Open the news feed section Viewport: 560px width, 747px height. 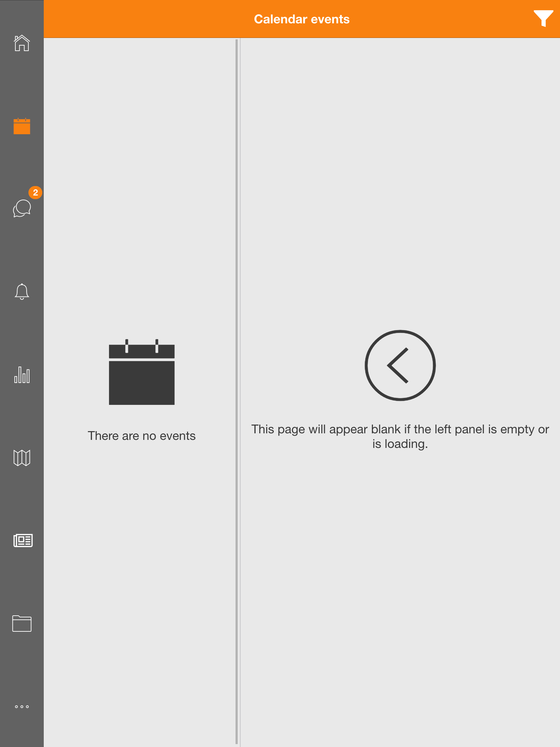(x=23, y=541)
